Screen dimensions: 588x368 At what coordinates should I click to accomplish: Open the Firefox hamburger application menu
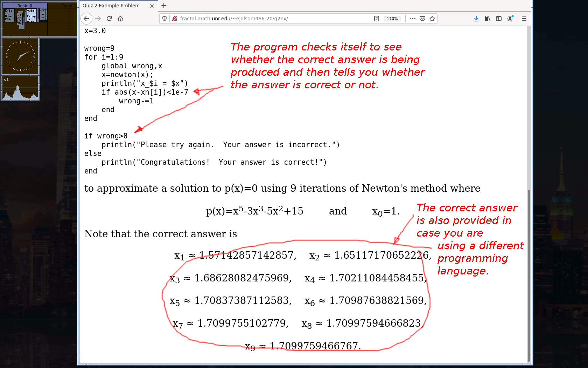[524, 19]
